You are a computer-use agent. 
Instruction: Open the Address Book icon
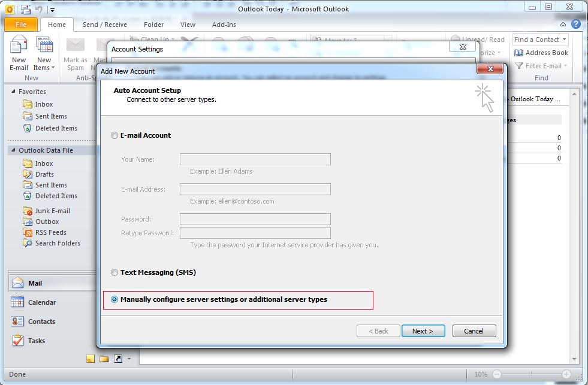[x=519, y=53]
